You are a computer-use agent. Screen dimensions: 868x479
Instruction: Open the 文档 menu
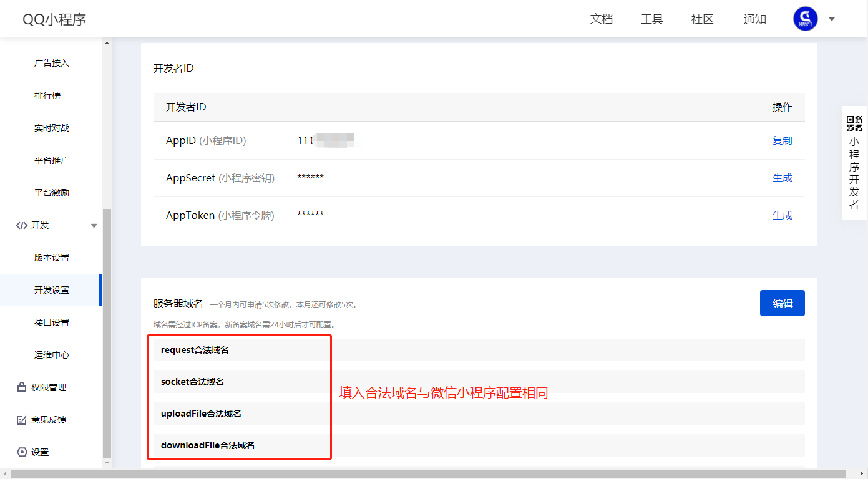(602, 19)
